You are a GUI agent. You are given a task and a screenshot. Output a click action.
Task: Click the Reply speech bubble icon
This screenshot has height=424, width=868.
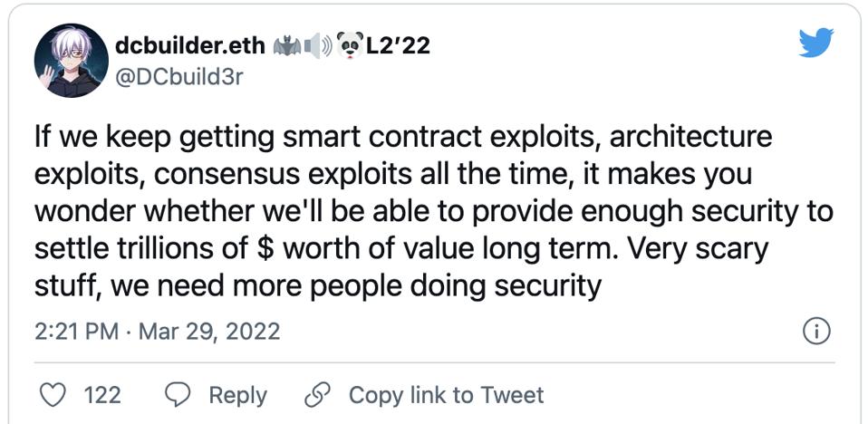(178, 395)
